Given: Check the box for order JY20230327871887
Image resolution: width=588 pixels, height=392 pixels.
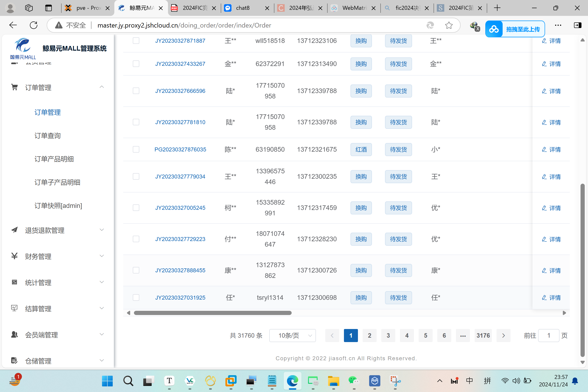Looking at the screenshot, I should pos(136,41).
